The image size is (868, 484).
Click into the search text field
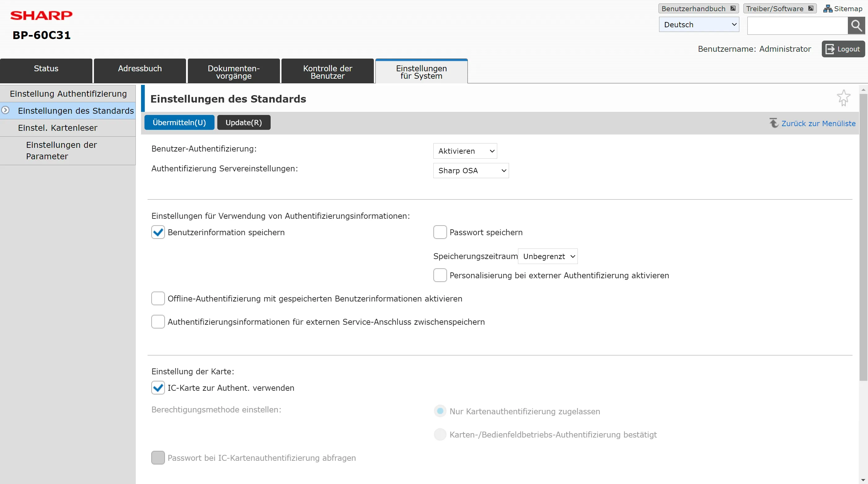(x=797, y=26)
